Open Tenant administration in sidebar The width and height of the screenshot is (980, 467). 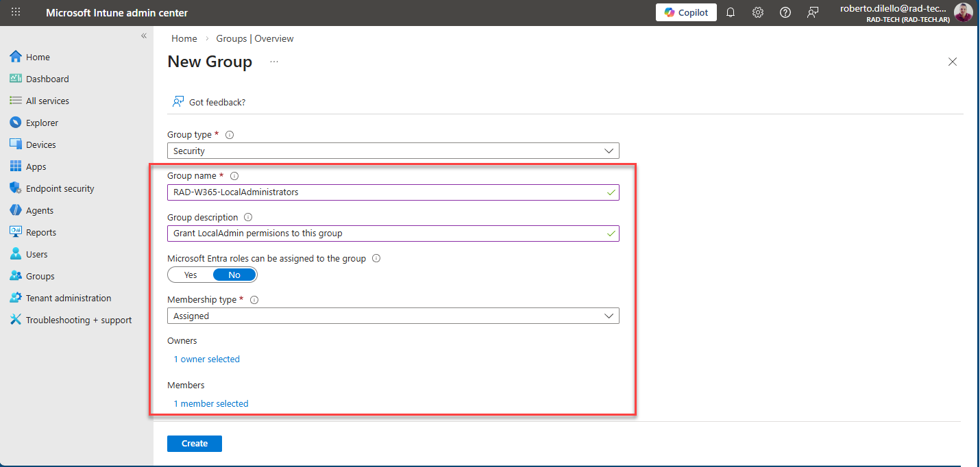tap(68, 298)
